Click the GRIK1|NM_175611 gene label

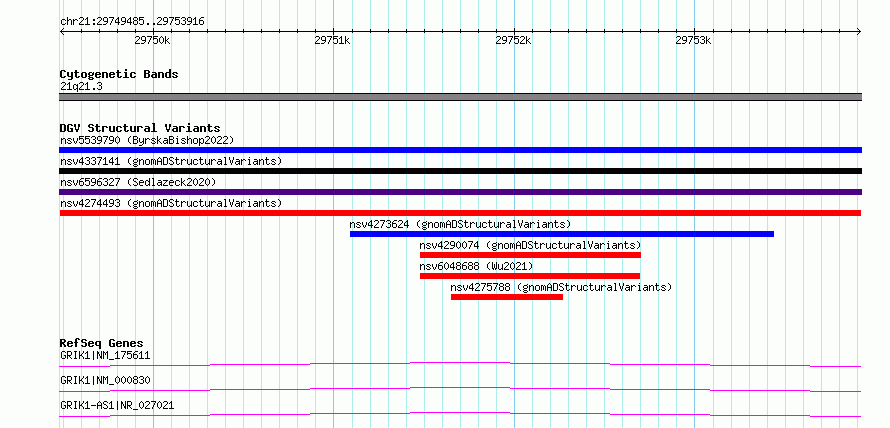pos(105,356)
